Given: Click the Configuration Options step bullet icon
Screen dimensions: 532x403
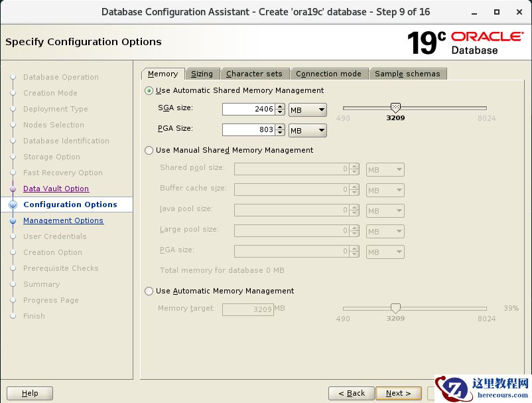Looking at the screenshot, I should (x=13, y=204).
